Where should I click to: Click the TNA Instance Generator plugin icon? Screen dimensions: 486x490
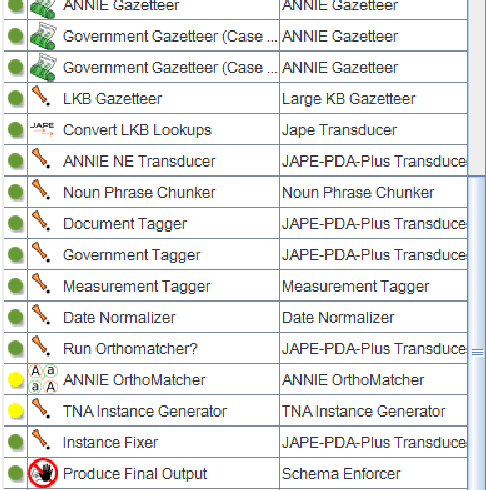pyautogui.click(x=41, y=408)
